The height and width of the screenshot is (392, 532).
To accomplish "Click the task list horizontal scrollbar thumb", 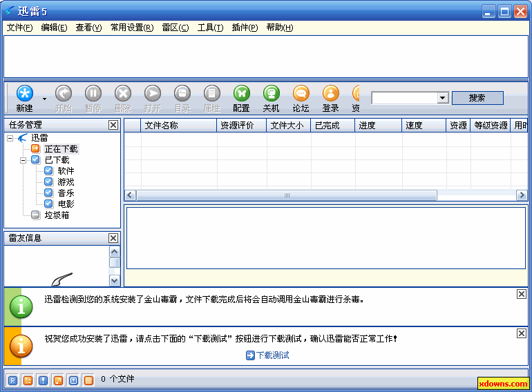I will (287, 195).
